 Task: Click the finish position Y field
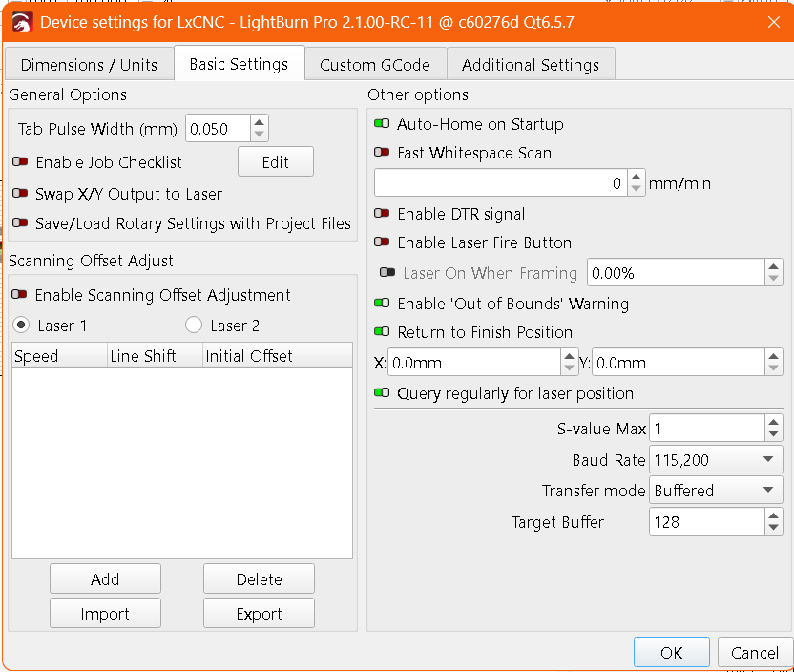click(x=678, y=363)
